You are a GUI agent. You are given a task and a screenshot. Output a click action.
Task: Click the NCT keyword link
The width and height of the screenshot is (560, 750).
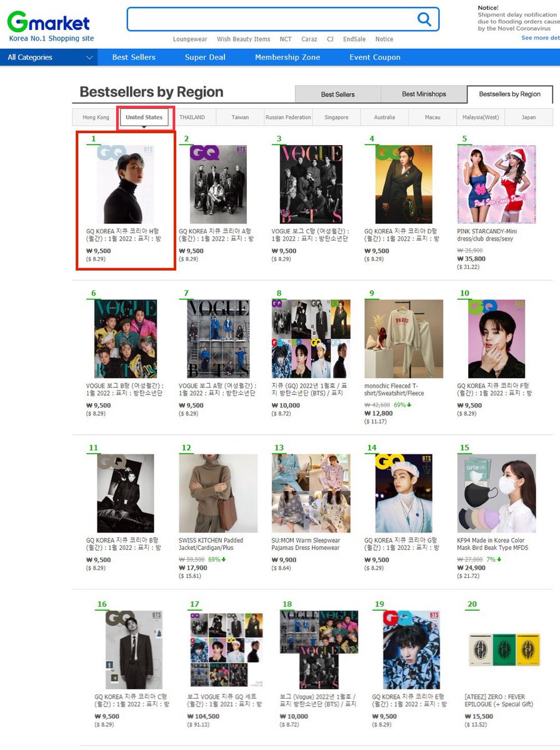(286, 39)
